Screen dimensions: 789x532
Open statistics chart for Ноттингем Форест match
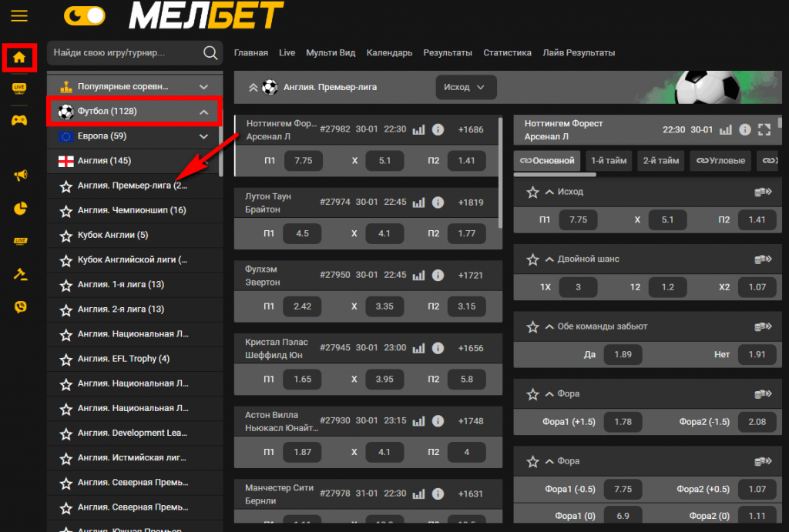(x=418, y=130)
